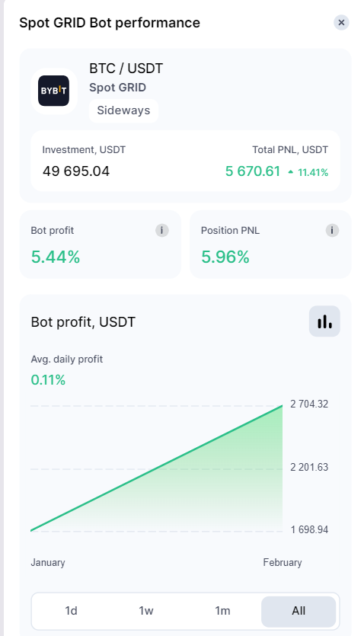Click the January label on chart axis
This screenshot has width=364, height=636.
[48, 563]
